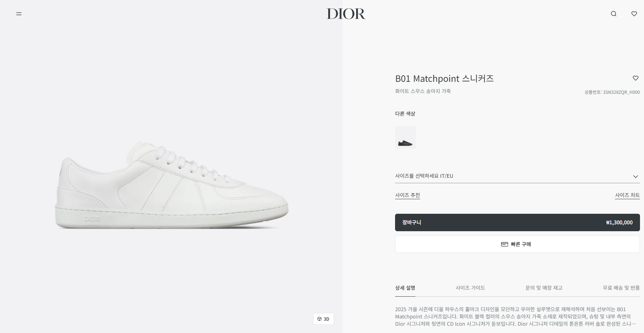Open the 사이즈 추천 link

[407, 195]
